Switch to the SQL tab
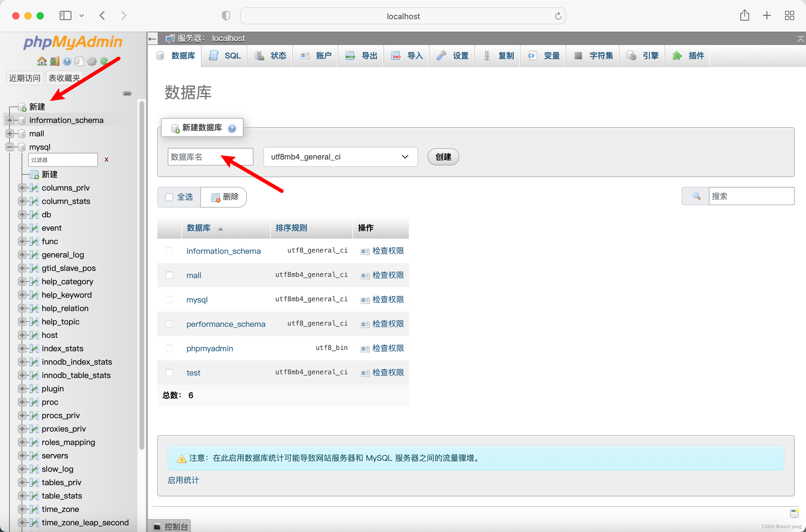 click(224, 56)
